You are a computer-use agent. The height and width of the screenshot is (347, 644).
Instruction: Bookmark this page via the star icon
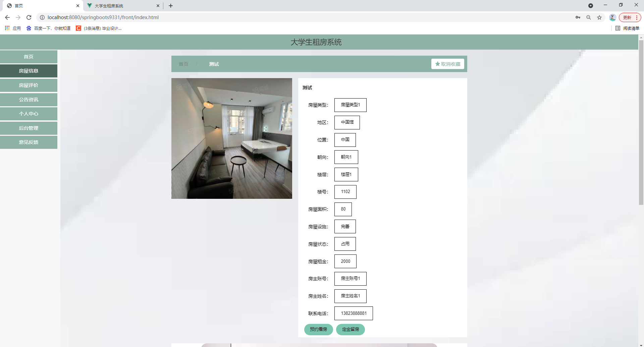pos(599,17)
